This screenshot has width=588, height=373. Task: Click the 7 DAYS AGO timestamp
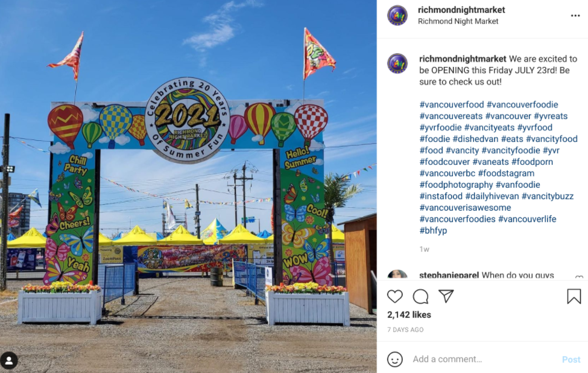point(405,330)
